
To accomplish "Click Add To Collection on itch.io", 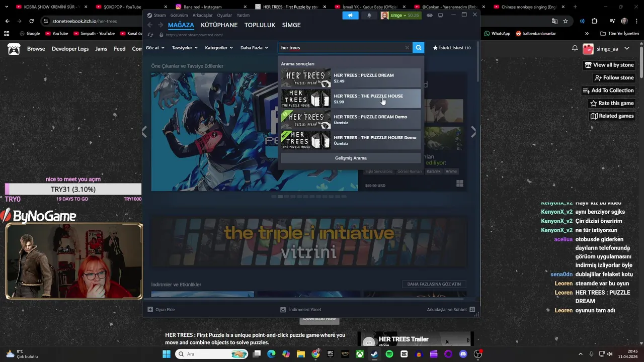I will coord(608,90).
